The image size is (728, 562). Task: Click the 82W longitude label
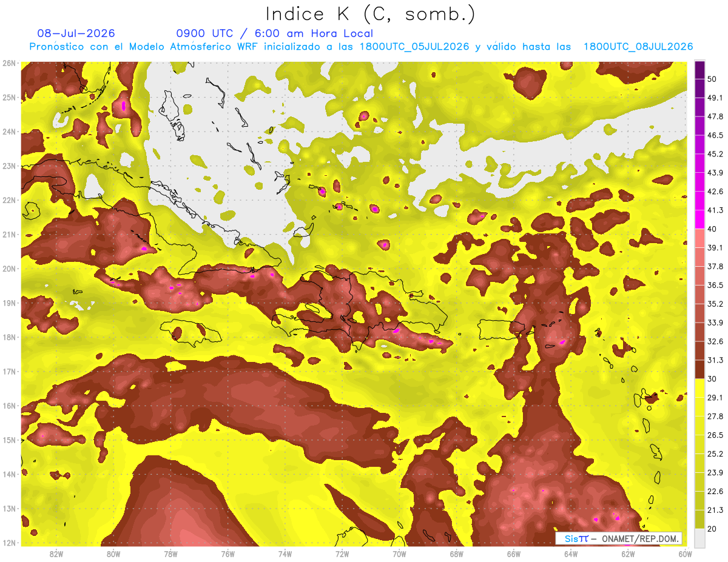click(56, 554)
